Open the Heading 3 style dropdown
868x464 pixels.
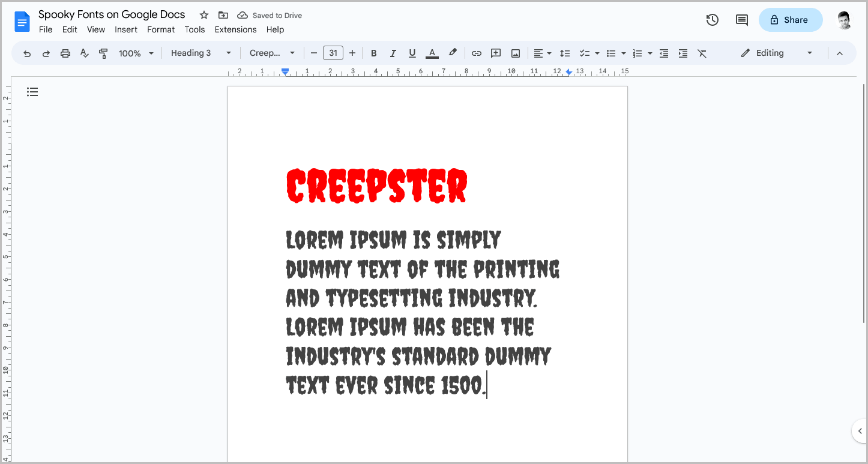200,53
